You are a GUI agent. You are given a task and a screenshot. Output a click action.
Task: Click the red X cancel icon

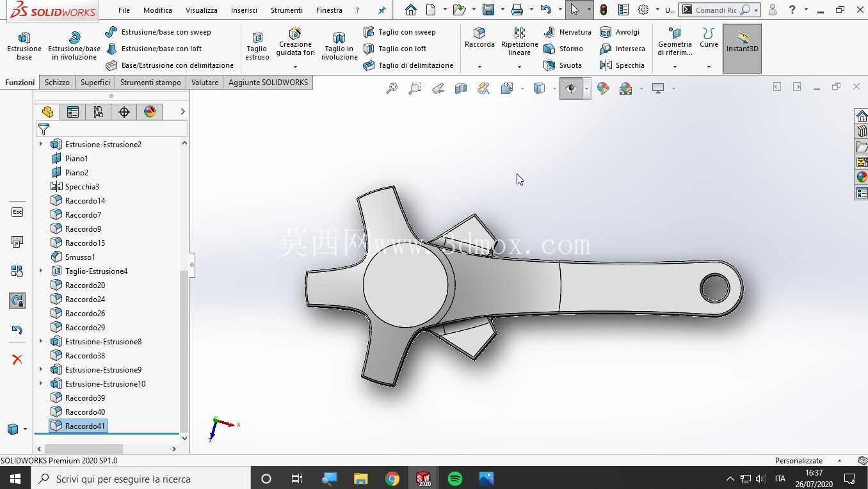coord(17,359)
